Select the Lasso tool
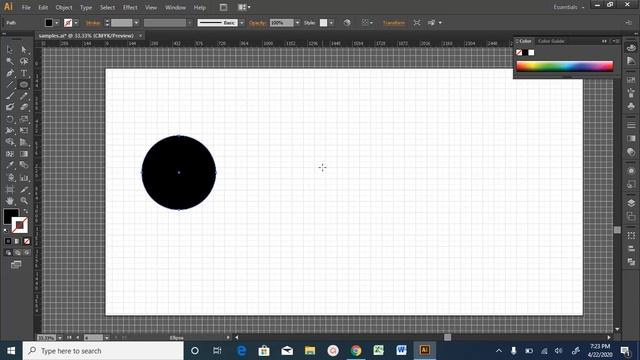 (x=24, y=61)
